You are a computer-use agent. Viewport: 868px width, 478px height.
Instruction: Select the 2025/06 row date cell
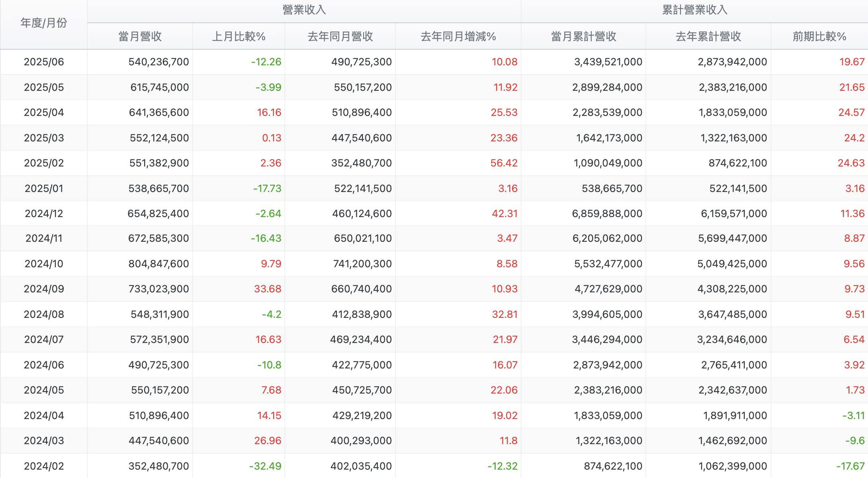pyautogui.click(x=44, y=62)
